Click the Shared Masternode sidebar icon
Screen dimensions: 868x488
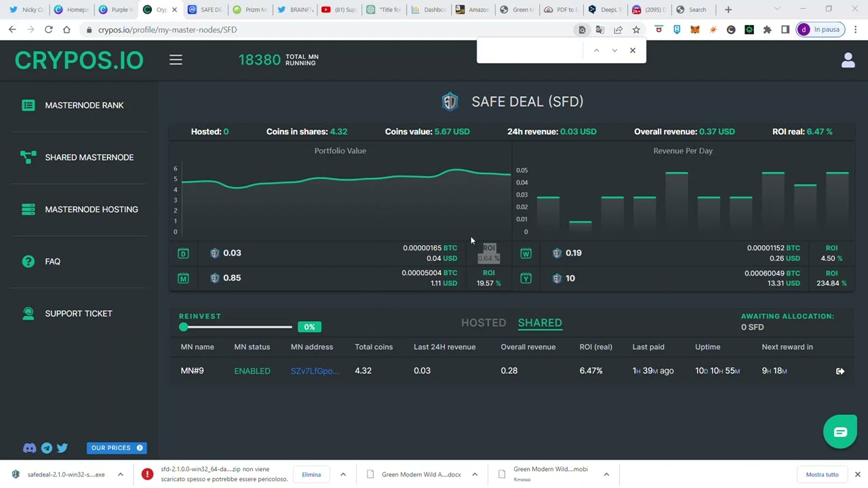pyautogui.click(x=28, y=157)
